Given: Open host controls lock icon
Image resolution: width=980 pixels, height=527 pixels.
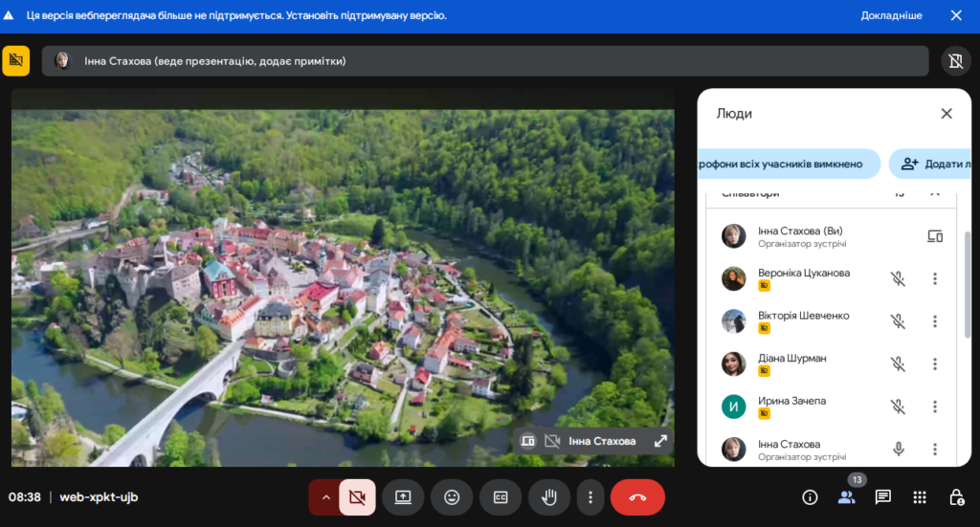Looking at the screenshot, I should [x=955, y=497].
